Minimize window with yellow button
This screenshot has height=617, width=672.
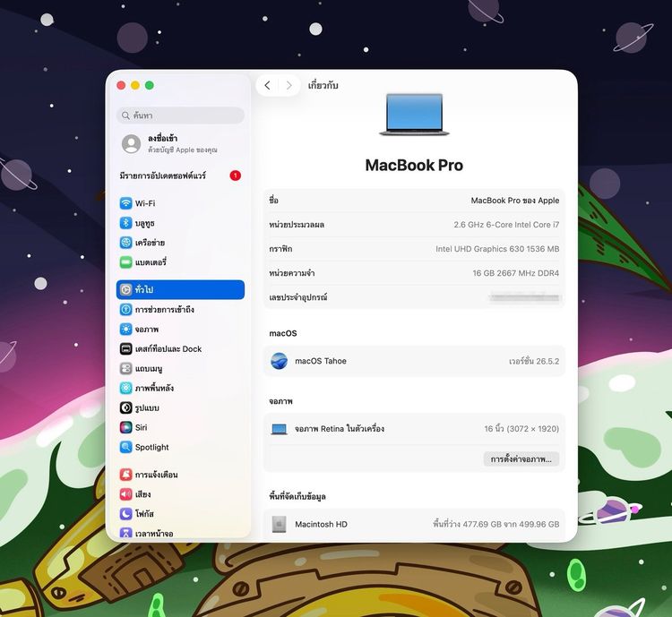(135, 85)
